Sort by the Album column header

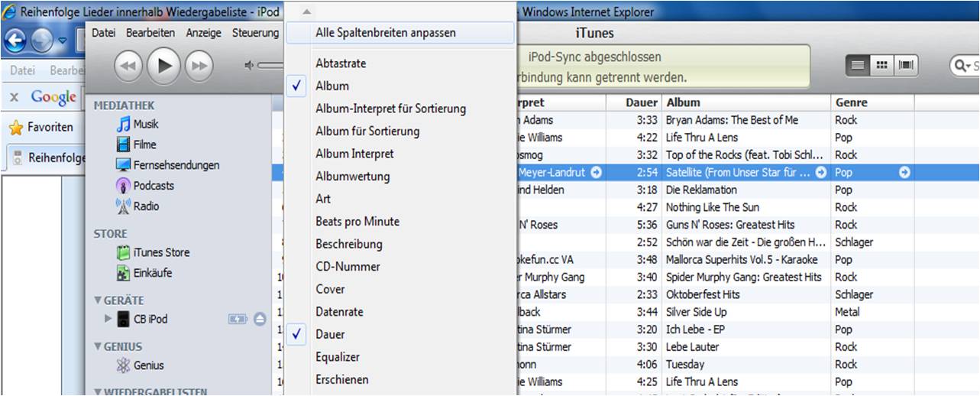[746, 102]
